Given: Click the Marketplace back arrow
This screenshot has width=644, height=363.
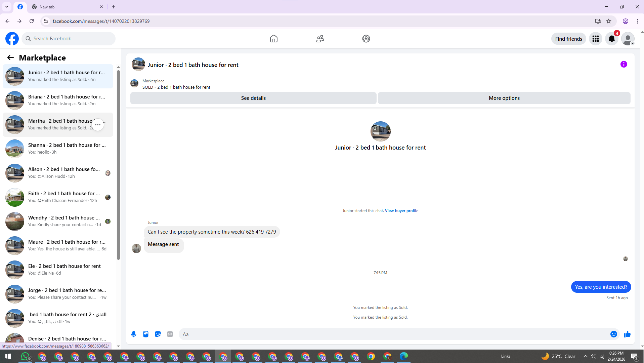Looking at the screenshot, I should coord(10,57).
